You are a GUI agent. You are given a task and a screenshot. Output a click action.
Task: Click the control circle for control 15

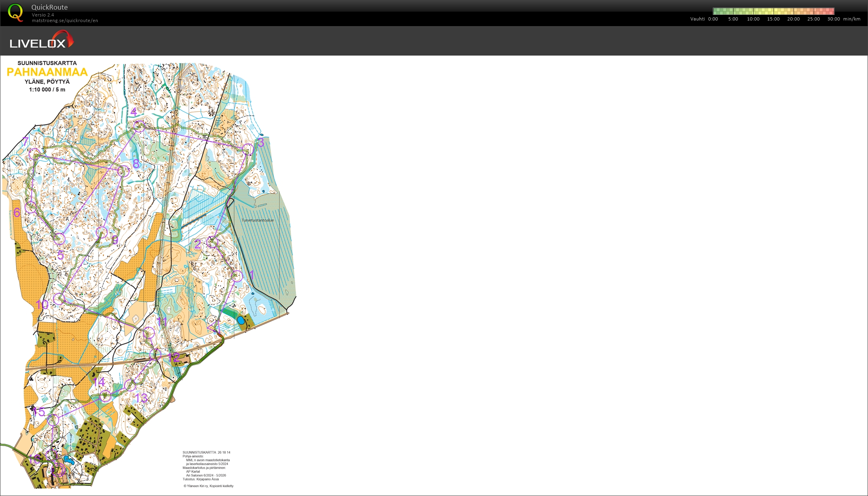click(x=53, y=420)
